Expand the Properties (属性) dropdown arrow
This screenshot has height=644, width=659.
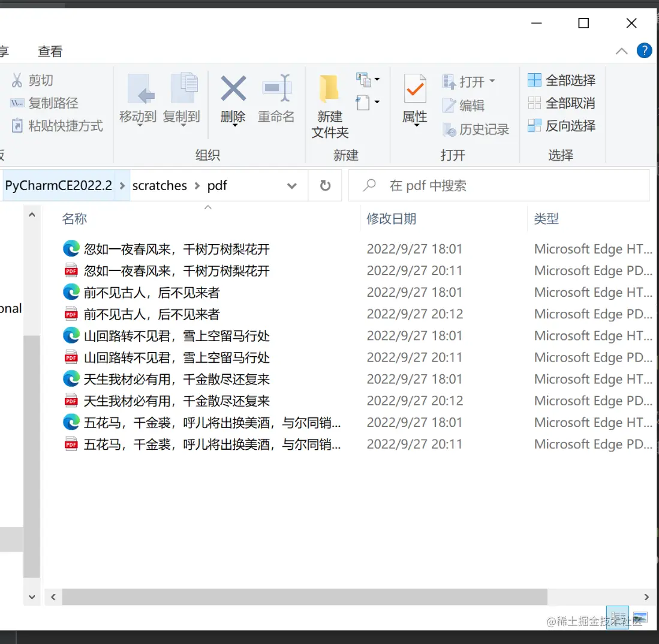416,125
